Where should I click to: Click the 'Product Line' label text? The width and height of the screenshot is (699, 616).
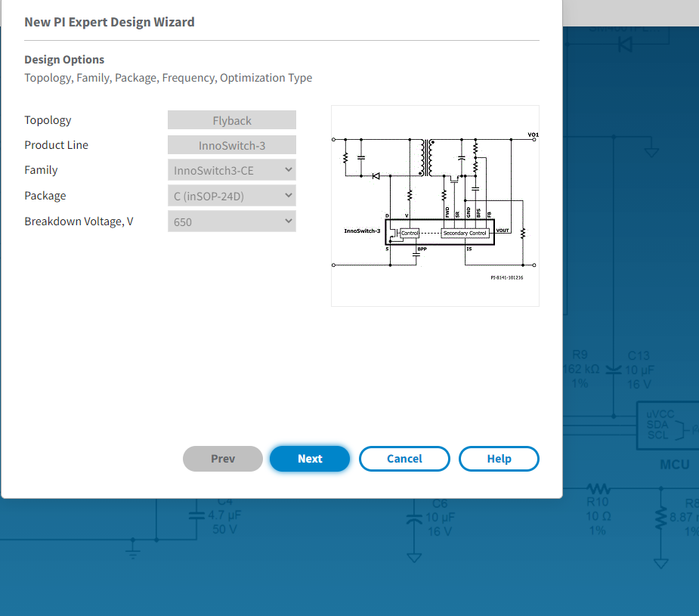[x=56, y=145]
